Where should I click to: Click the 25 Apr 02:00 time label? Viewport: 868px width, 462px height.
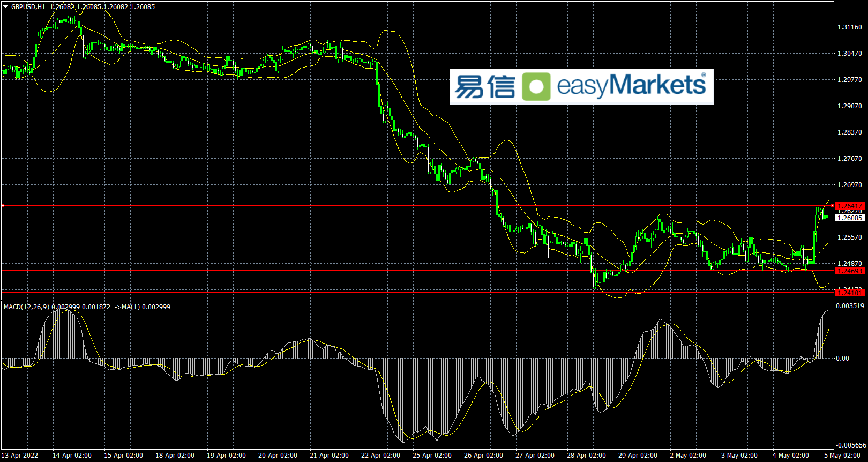coord(432,456)
